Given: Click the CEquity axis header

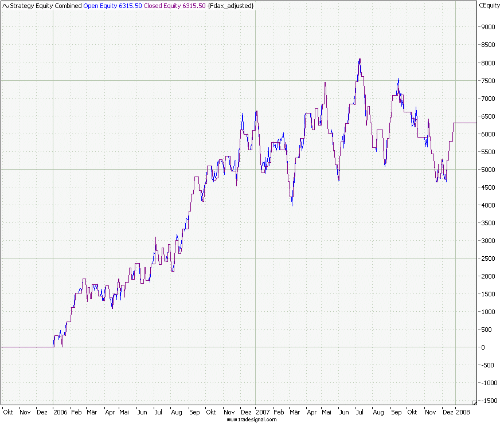Looking at the screenshot, I should pos(489,6).
